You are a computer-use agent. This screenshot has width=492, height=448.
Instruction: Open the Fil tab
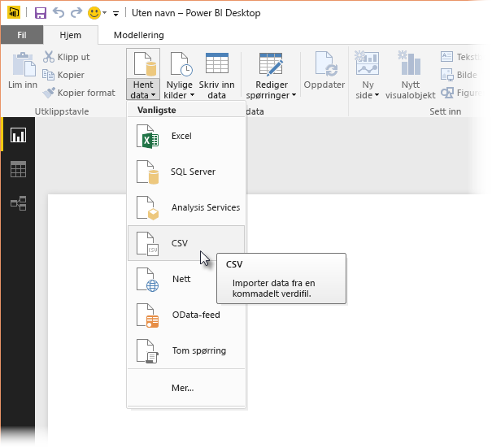coord(22,35)
